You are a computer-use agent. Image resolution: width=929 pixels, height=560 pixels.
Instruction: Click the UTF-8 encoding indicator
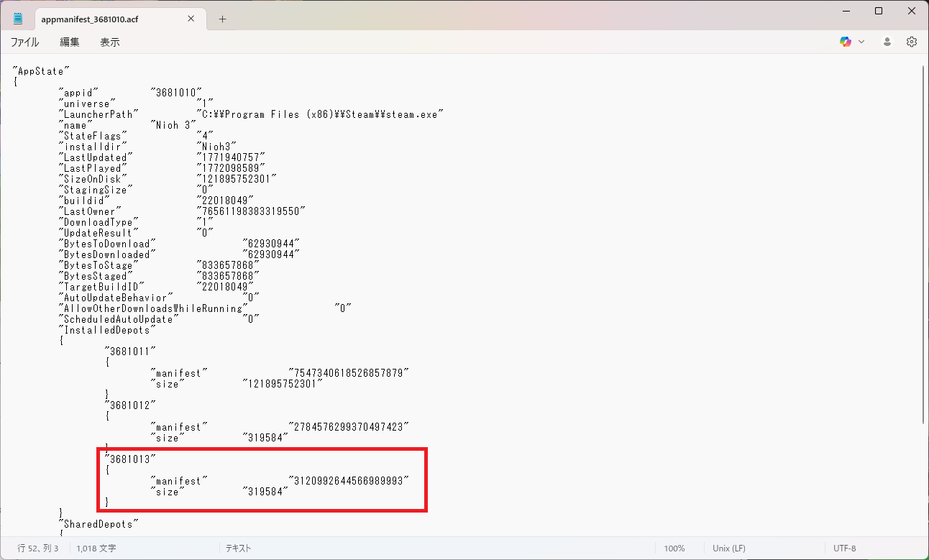point(844,548)
